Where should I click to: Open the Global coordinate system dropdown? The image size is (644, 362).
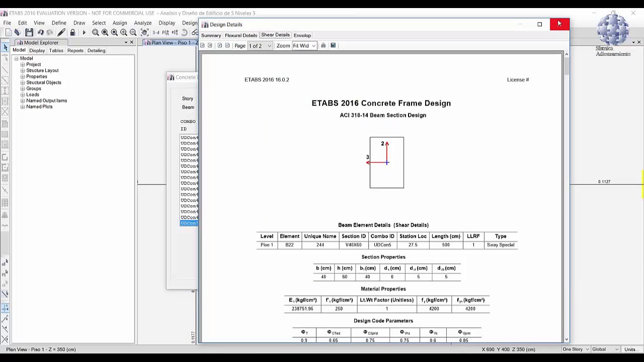(606, 349)
